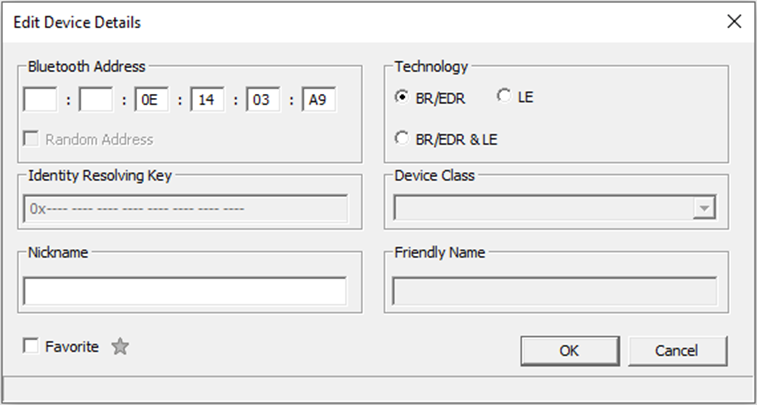Select the A9 address octet field
Viewport: 757px width, 405px height.
pyautogui.click(x=319, y=100)
